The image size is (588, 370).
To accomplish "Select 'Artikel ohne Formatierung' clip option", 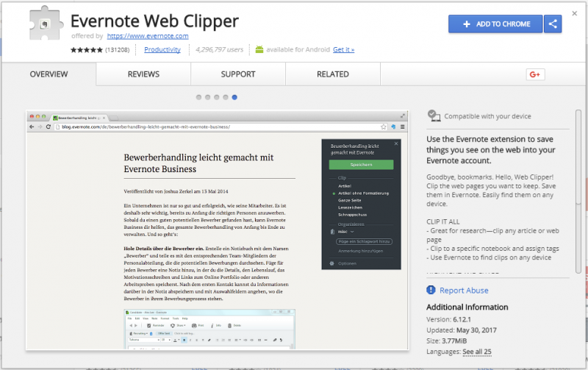I will (363, 193).
